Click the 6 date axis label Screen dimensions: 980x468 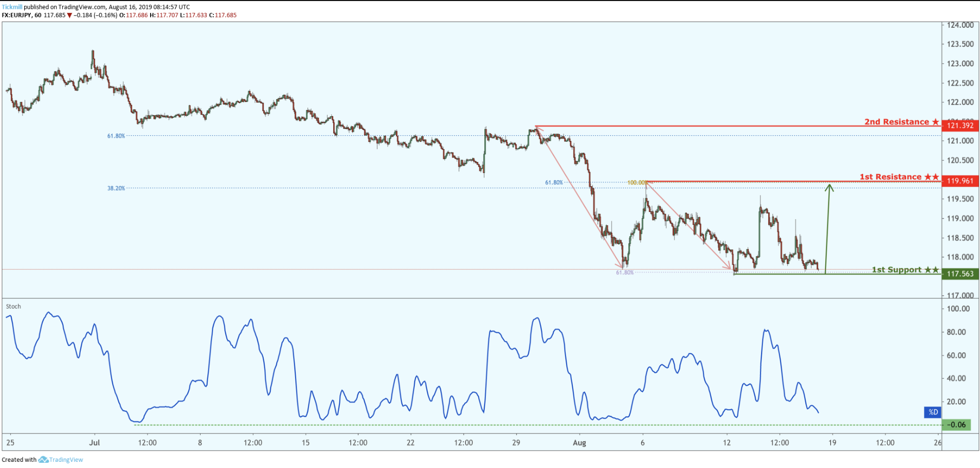[643, 443]
